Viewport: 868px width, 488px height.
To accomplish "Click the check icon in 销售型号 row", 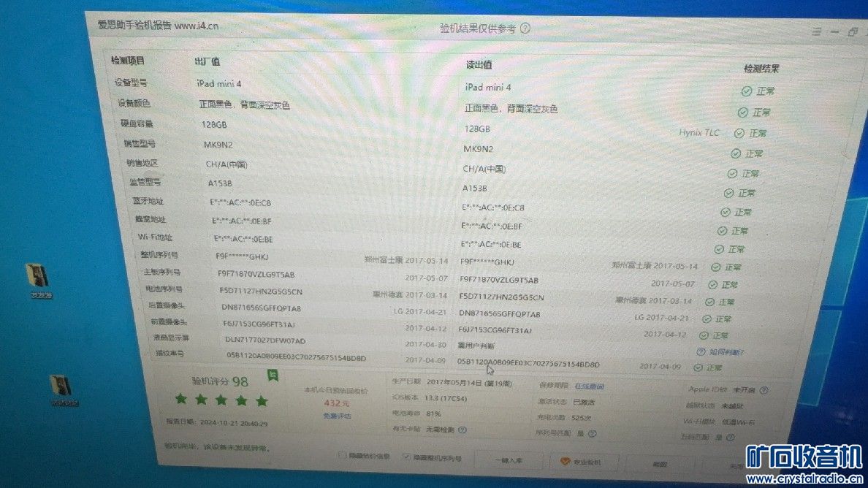I will 736,154.
